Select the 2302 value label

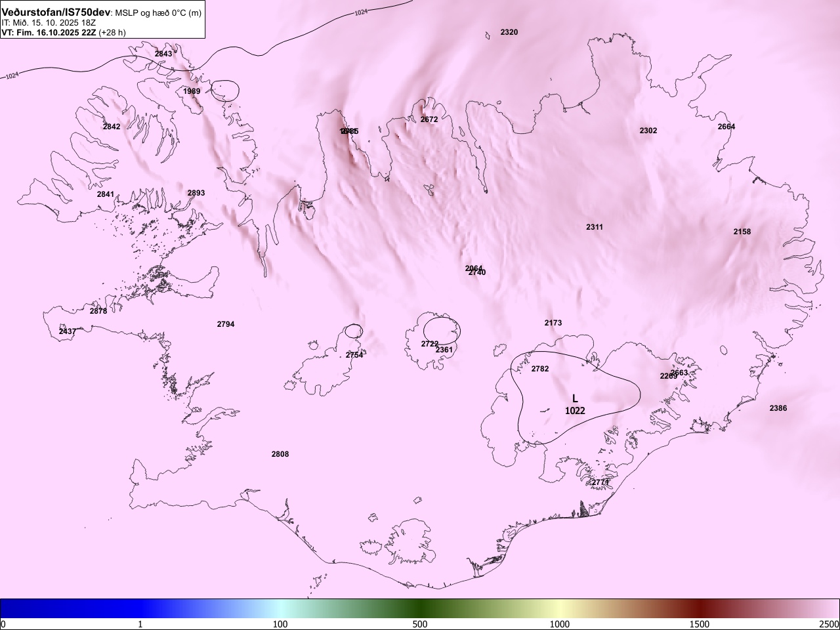point(648,131)
